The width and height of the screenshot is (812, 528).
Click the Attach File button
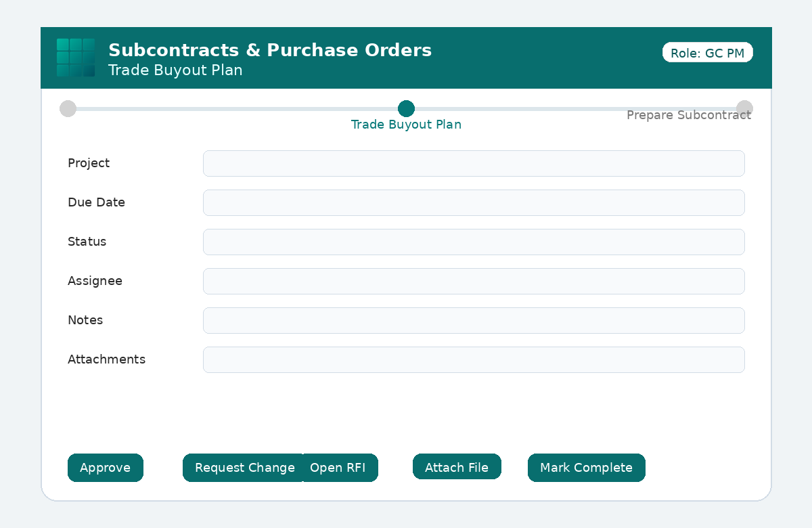click(457, 468)
